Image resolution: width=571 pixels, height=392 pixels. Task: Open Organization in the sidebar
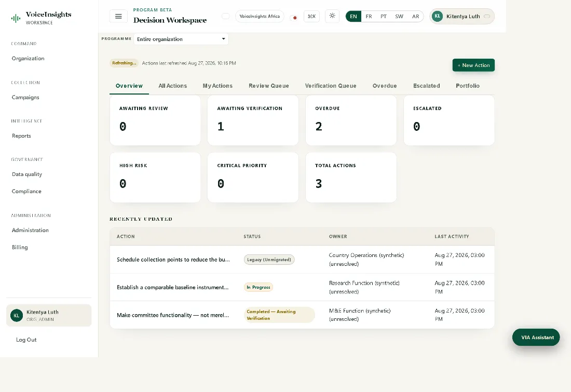(x=28, y=58)
